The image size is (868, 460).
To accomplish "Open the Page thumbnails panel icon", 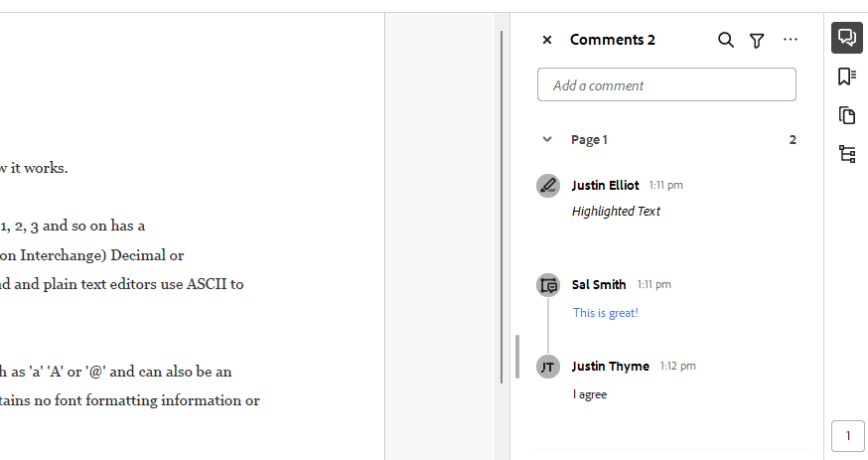I will point(847,115).
